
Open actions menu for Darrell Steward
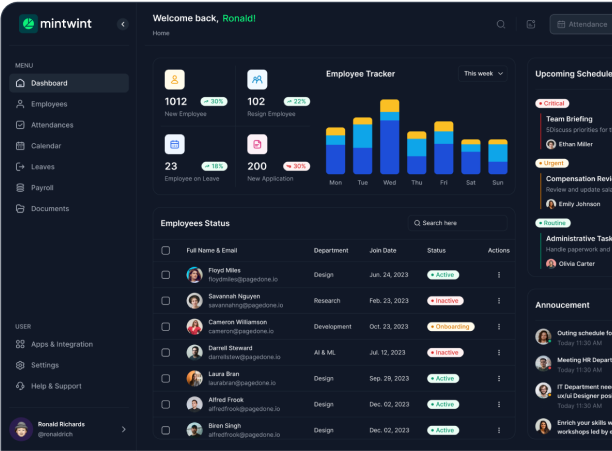click(x=499, y=353)
